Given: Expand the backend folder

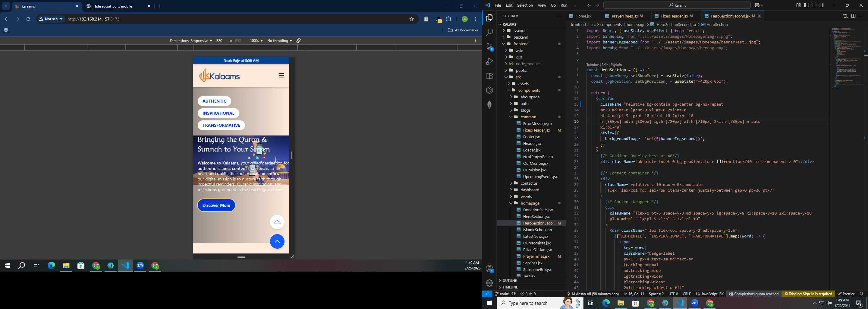Looking at the screenshot, I should point(530,37).
